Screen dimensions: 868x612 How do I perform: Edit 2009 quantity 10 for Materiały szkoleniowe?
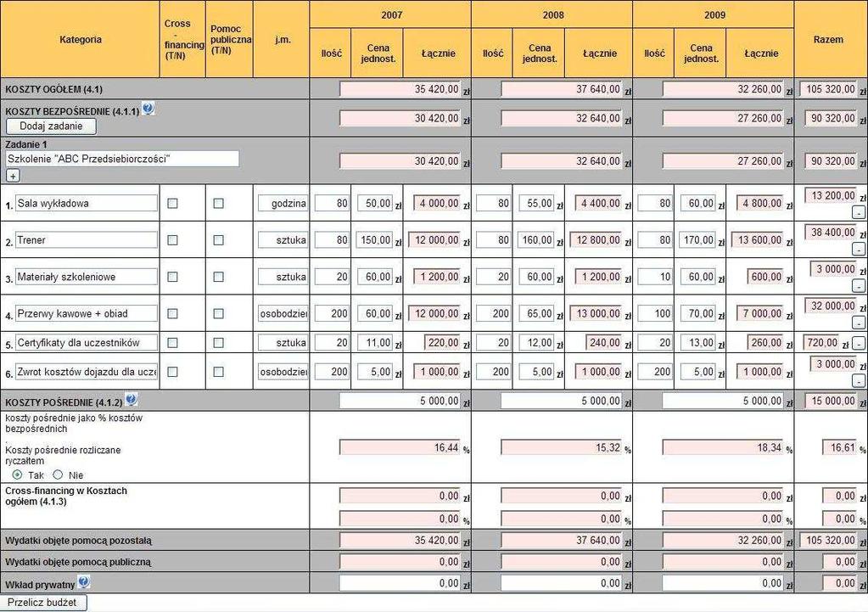(x=655, y=277)
